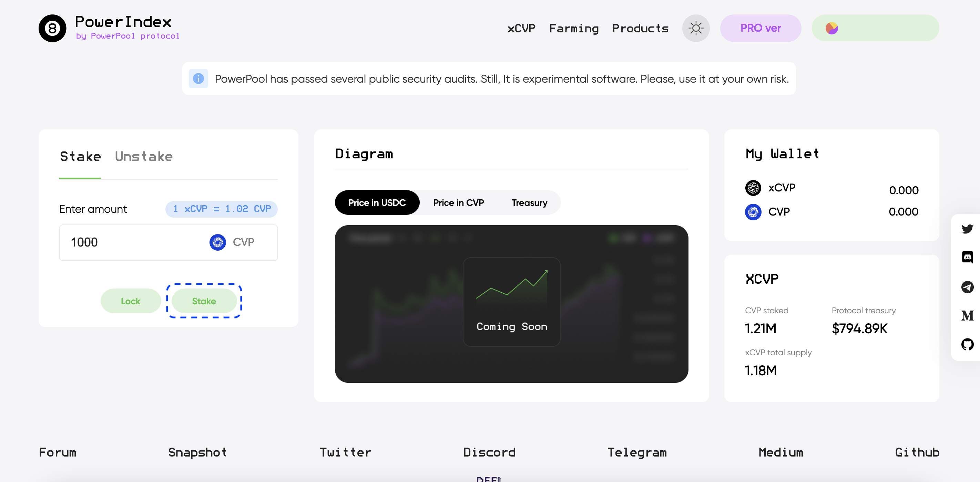The image size is (980, 482).
Task: Toggle the light/dark theme sun icon
Action: [695, 28]
